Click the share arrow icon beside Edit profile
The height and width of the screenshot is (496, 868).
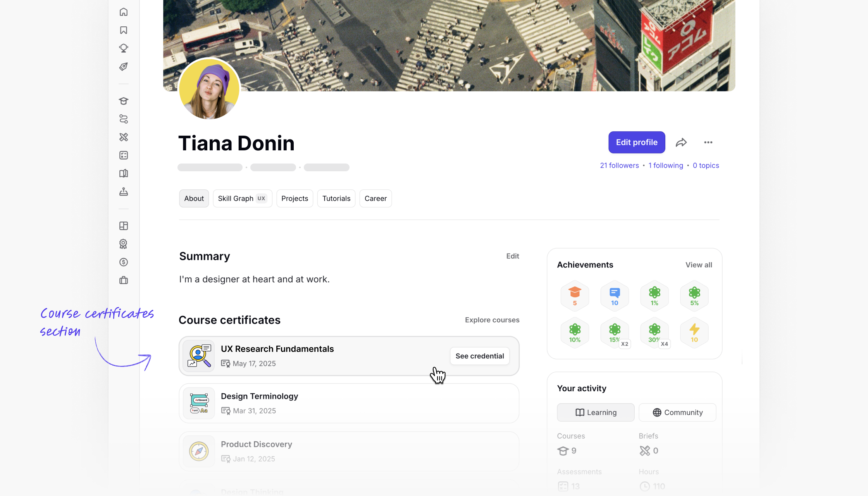pos(681,143)
